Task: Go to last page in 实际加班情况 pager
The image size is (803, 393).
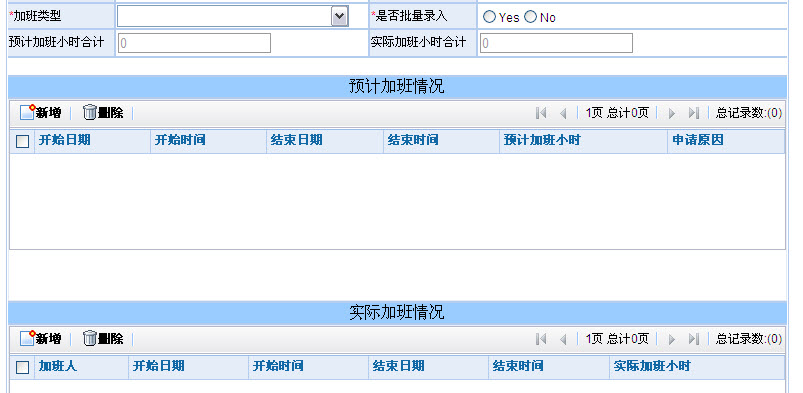Action: click(694, 339)
